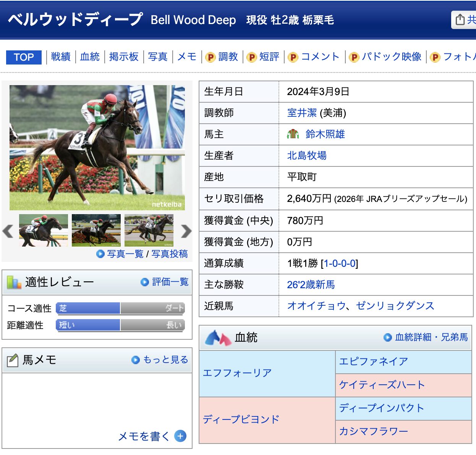
Task: Select the sale price 2,640万円 text
Action: pos(309,198)
